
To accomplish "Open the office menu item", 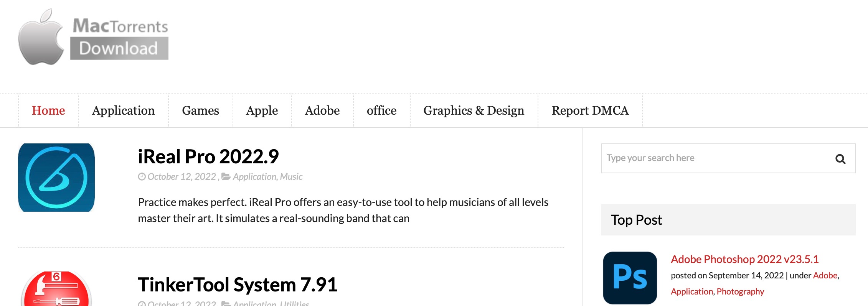I will tap(381, 110).
